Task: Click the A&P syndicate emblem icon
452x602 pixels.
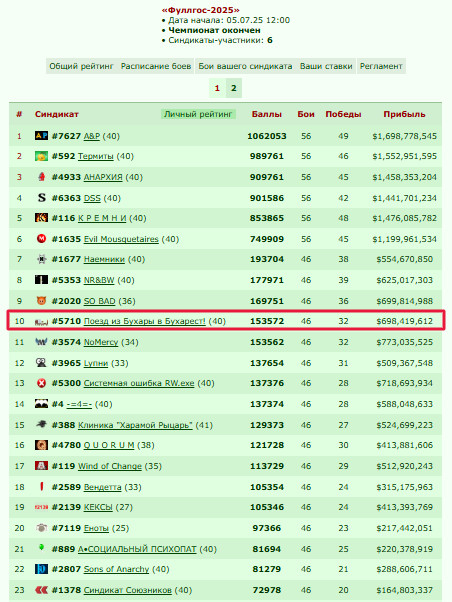Action: click(41, 136)
